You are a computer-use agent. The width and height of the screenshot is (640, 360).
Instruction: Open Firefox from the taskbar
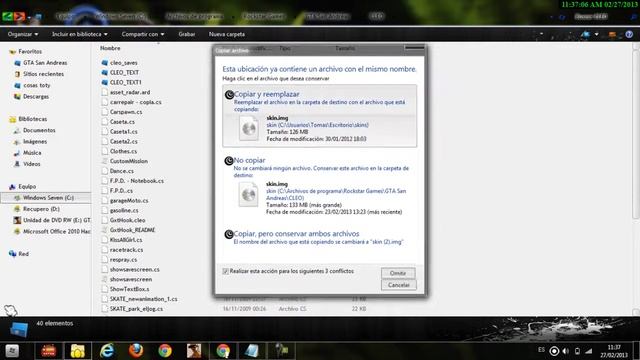(136, 351)
